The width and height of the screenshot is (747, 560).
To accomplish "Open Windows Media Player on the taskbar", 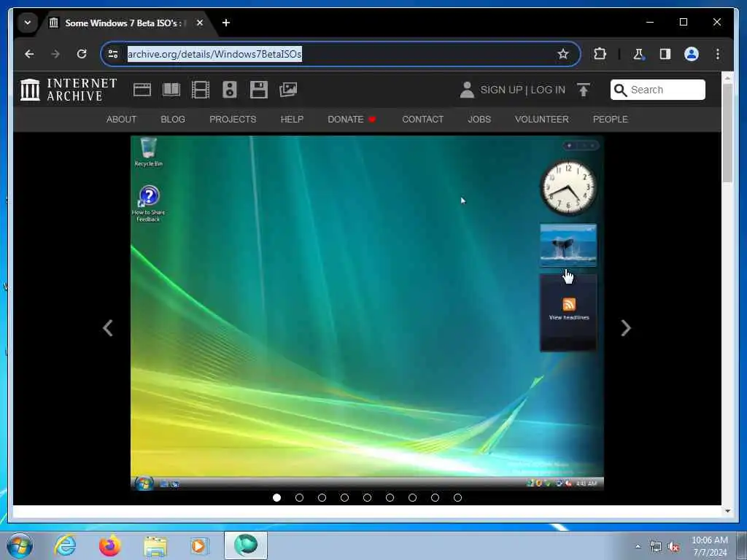I will (198, 545).
